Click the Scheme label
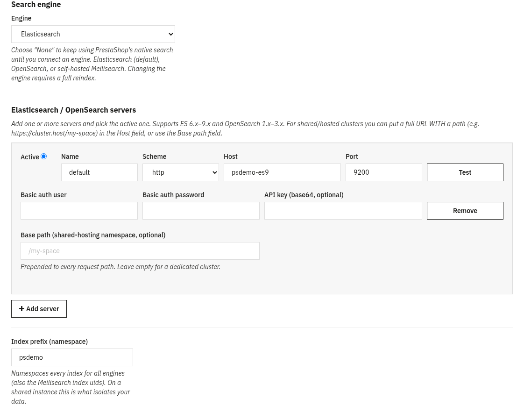 [155, 157]
